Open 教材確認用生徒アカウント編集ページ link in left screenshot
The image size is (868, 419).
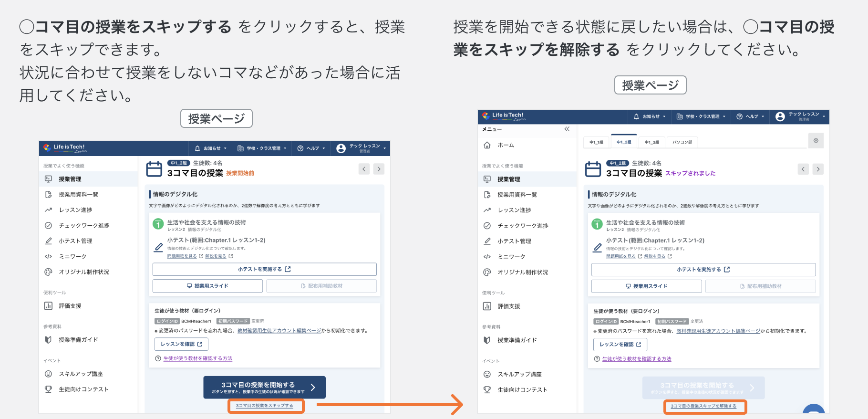[279, 331]
